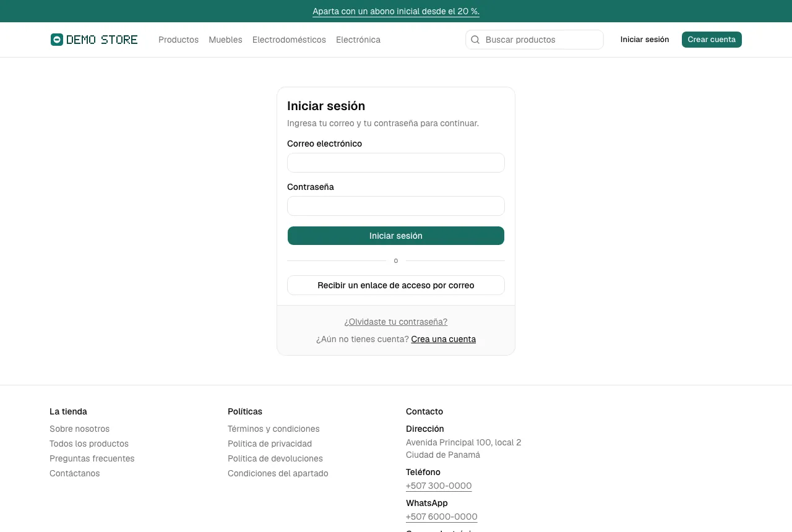The height and width of the screenshot is (532, 792).
Task: Focus the Correo electrónico input field
Action: coord(396,163)
